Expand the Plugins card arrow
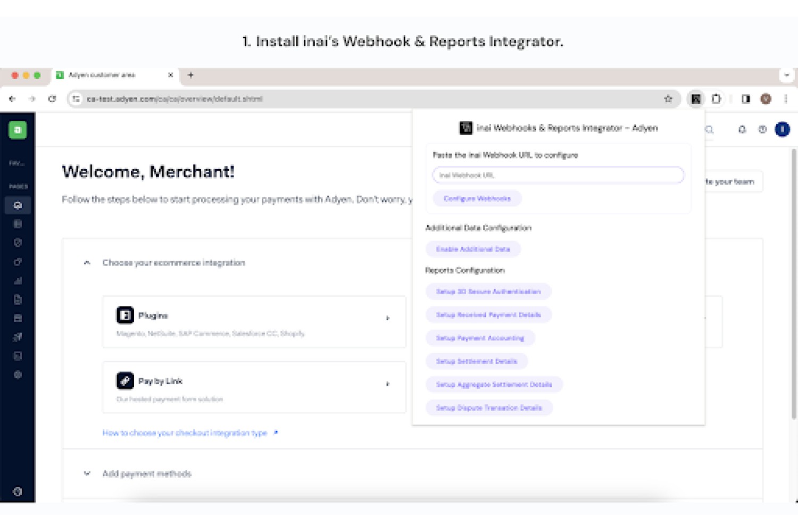This screenshot has height=532, width=798. pyautogui.click(x=388, y=318)
